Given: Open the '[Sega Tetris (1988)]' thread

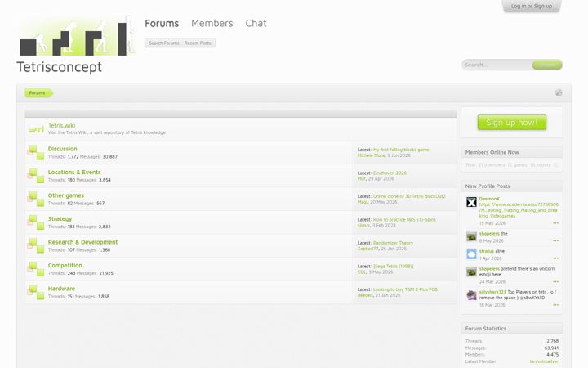Looking at the screenshot, I should [393, 266].
